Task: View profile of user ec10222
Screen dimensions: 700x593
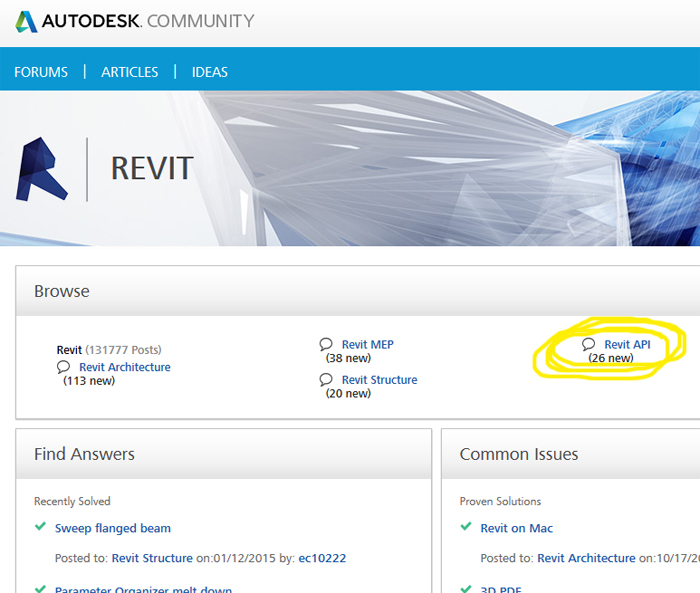Action: coord(322,558)
